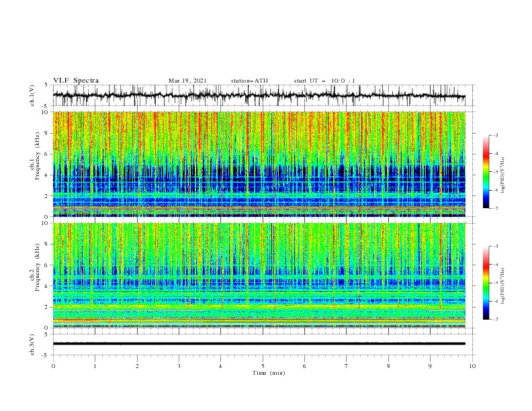Click the ch.1 spectrogram plot
The width and height of the screenshot is (532, 411).
(x=259, y=164)
